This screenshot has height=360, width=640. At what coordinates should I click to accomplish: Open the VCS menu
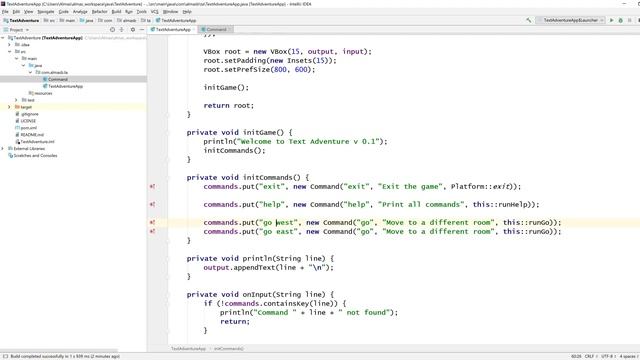155,12
